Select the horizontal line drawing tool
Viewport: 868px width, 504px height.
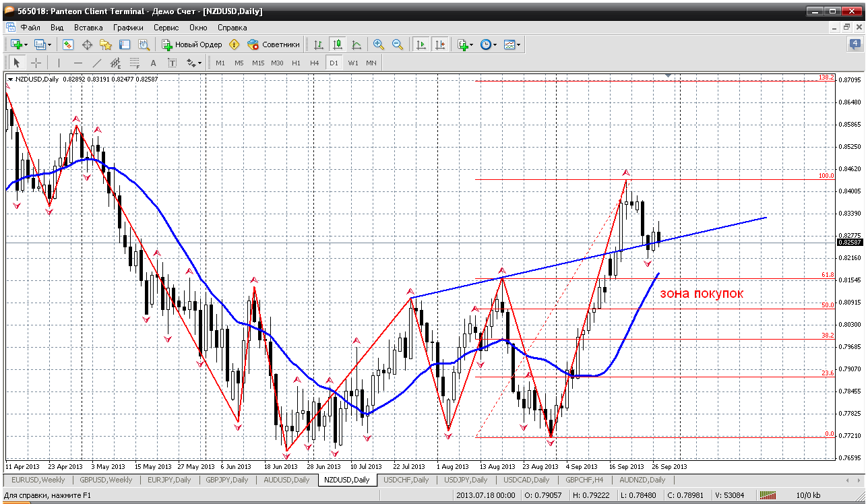tap(78, 63)
